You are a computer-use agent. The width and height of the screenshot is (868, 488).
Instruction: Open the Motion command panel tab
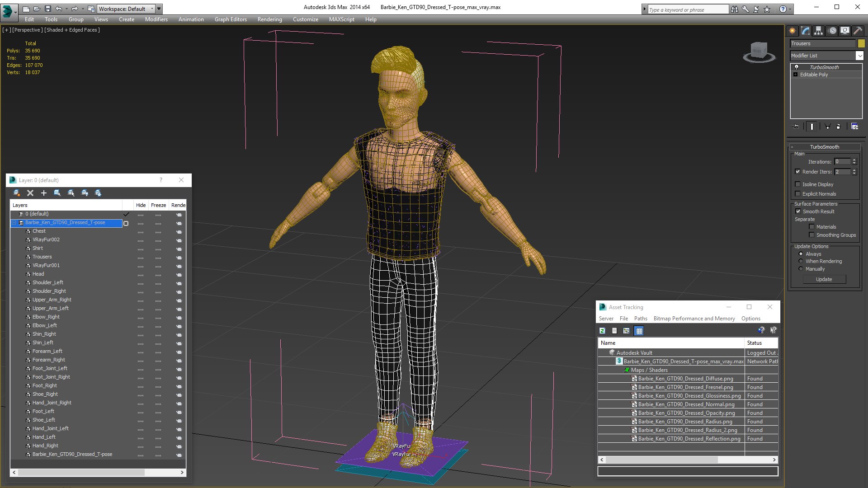[832, 31]
